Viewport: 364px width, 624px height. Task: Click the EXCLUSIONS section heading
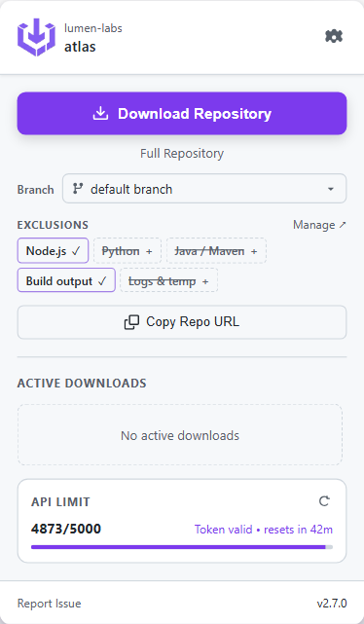pyautogui.click(x=53, y=225)
